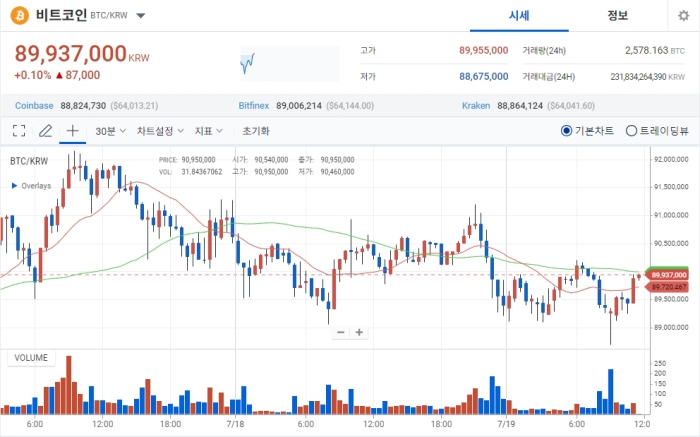
Task: Switch to the 시세 tab
Action: pos(519,16)
